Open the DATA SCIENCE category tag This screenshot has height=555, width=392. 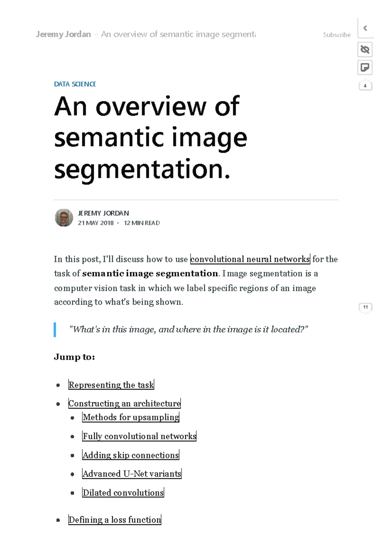coord(75,84)
